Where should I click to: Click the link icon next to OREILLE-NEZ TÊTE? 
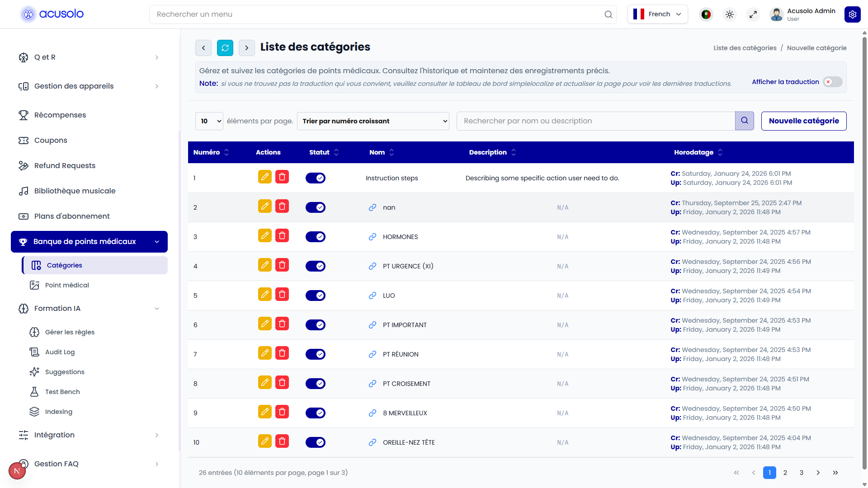372,442
